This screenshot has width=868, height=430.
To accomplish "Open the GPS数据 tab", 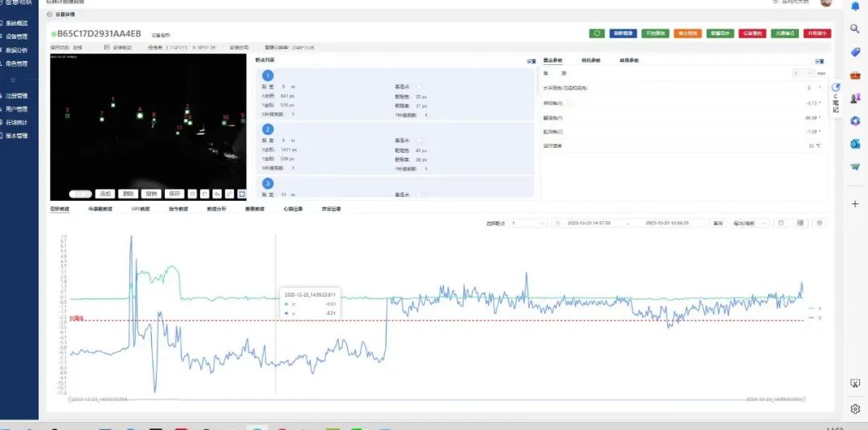I will click(141, 209).
